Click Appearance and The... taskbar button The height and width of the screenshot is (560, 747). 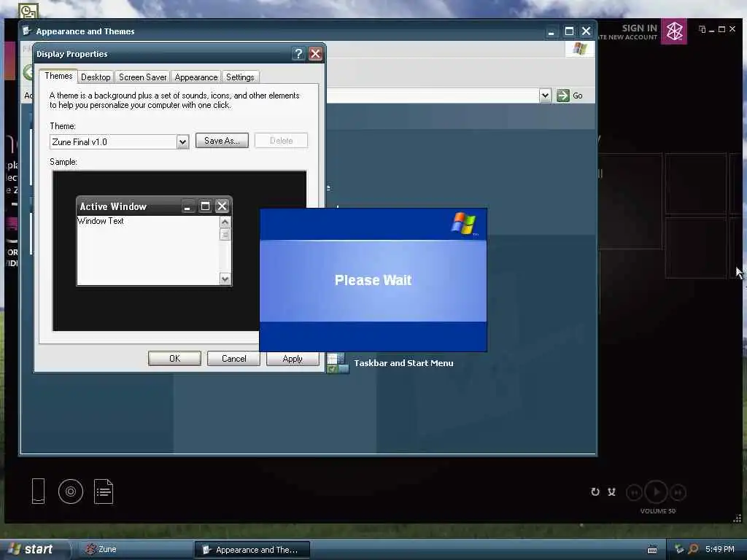coord(252,550)
